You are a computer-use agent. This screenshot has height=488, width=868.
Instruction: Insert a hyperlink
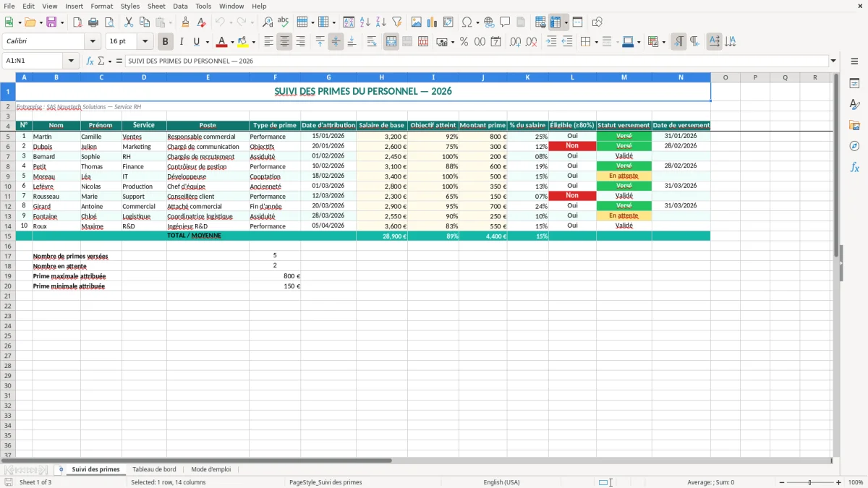point(489,22)
